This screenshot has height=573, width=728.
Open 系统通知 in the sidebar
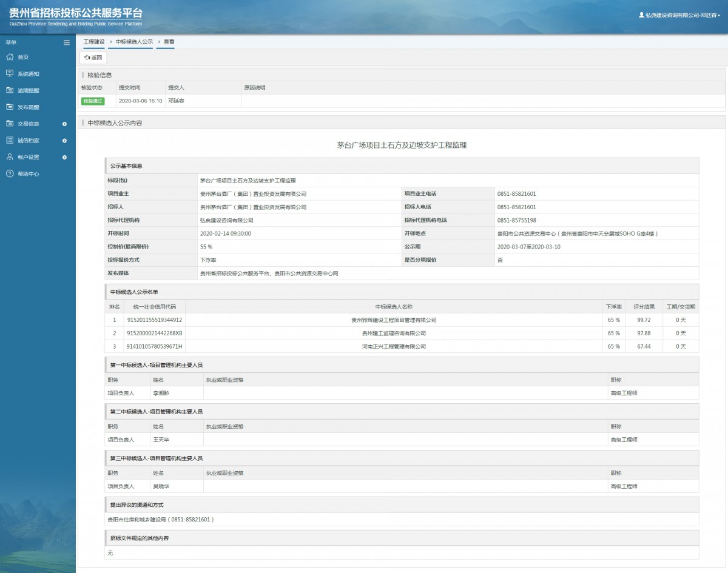[29, 74]
